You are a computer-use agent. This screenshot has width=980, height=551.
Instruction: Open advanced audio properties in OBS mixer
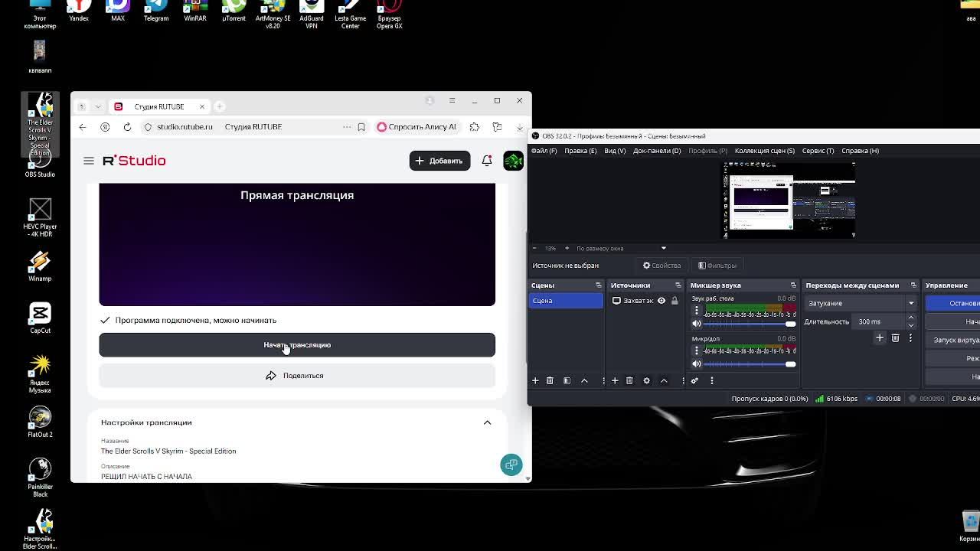pyautogui.click(x=694, y=380)
